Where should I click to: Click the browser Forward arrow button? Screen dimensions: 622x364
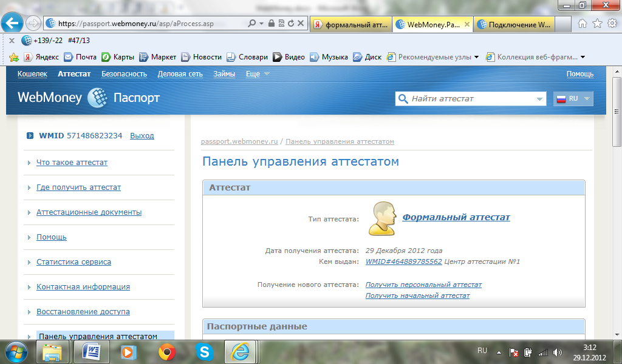click(33, 24)
